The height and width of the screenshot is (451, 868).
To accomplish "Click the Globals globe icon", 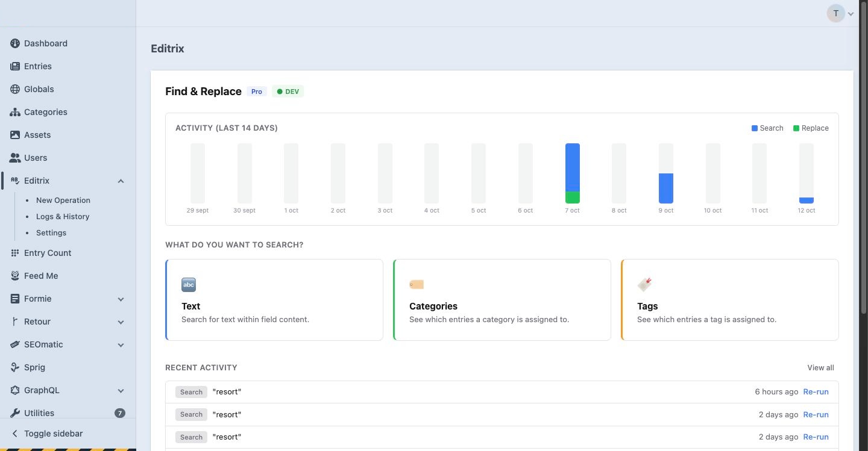I will (x=15, y=89).
